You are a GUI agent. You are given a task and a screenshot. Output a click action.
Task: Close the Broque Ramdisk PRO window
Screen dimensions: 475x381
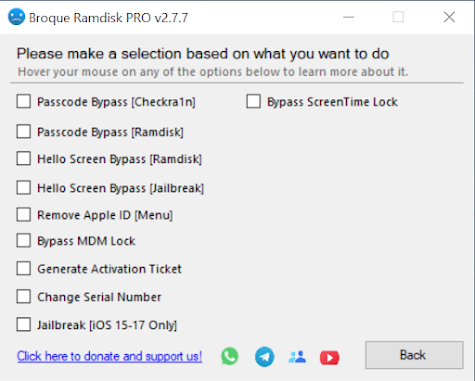tap(449, 17)
